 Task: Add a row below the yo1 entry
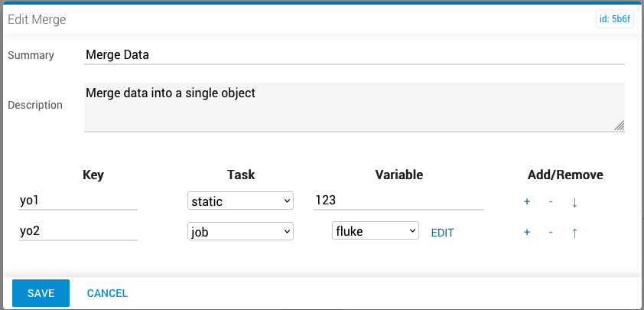[x=527, y=201]
